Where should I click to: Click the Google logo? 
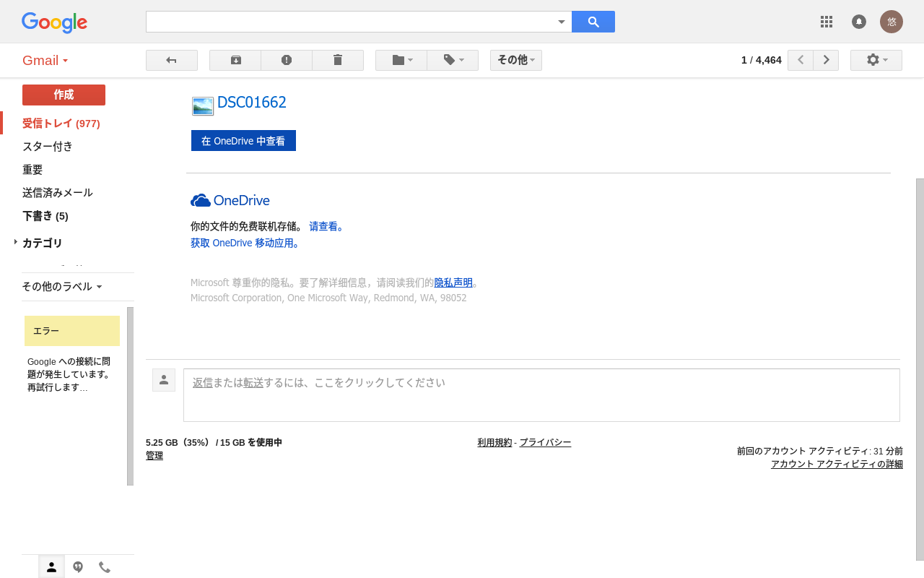pos(54,22)
